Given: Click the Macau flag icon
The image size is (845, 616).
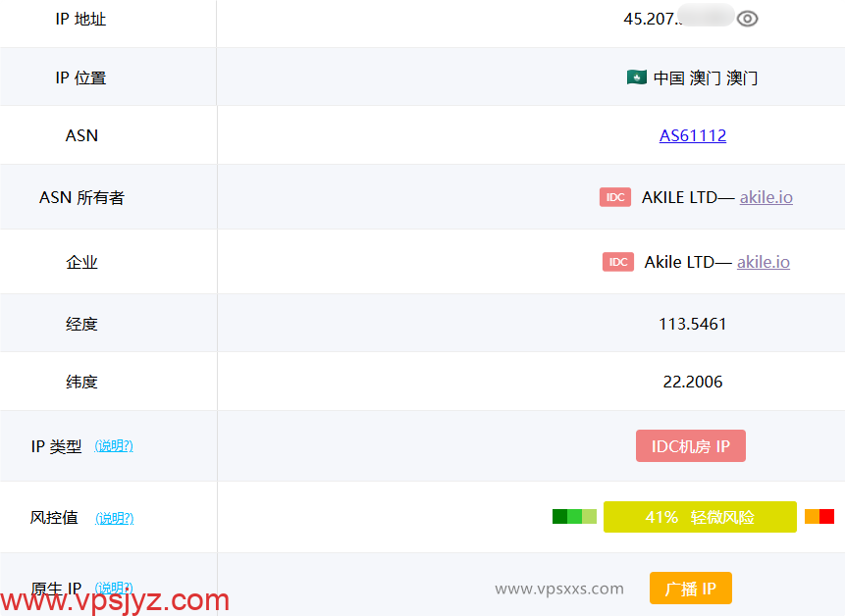Looking at the screenshot, I should pos(638,77).
